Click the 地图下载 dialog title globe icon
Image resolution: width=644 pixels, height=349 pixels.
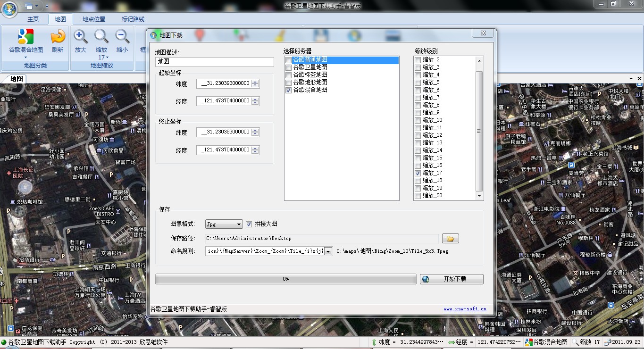pos(153,35)
